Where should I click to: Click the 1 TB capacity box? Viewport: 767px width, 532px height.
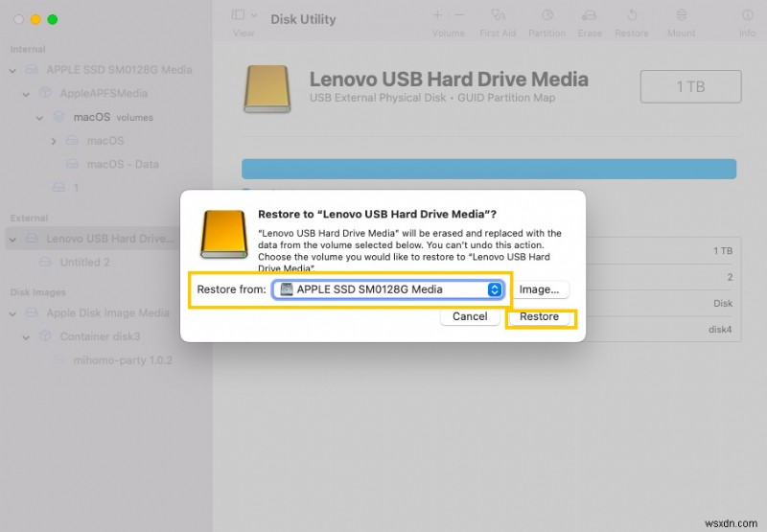click(690, 86)
